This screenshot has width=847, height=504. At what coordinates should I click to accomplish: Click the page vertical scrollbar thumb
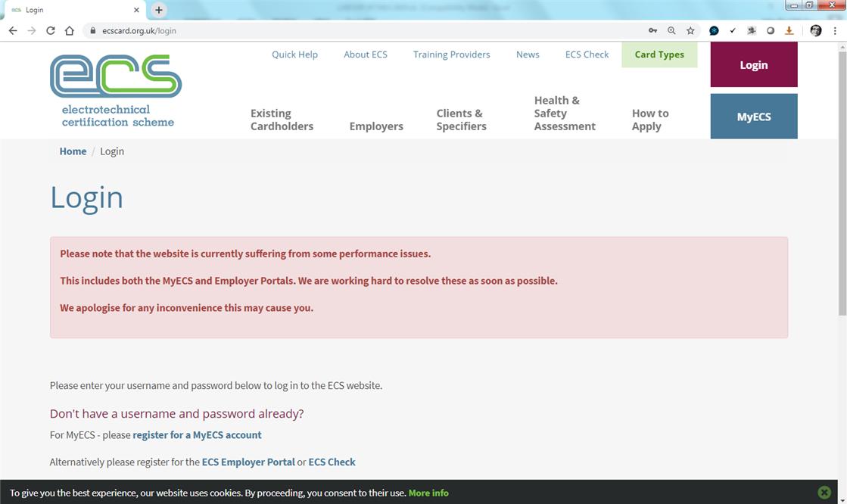[842, 184]
